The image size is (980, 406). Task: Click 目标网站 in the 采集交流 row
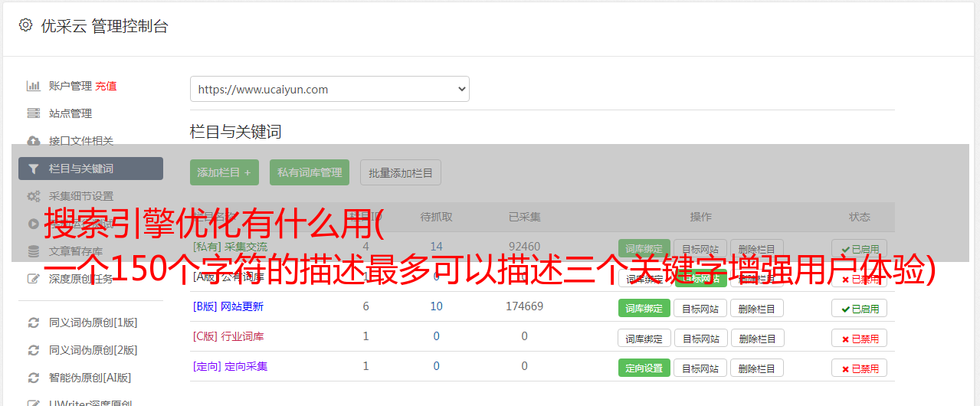[x=700, y=248]
